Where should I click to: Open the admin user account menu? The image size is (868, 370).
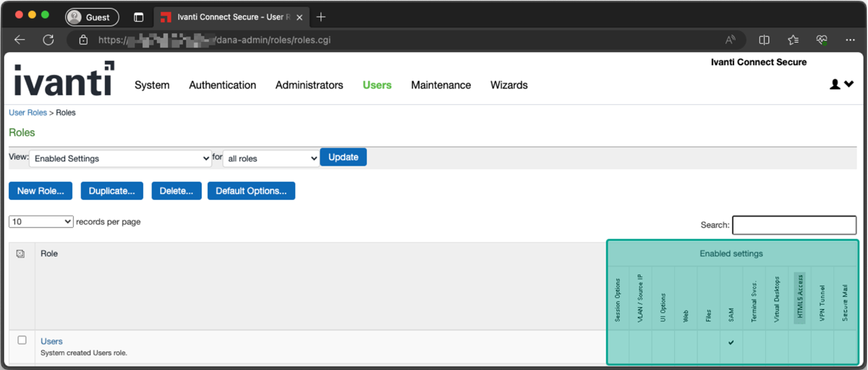coord(841,85)
